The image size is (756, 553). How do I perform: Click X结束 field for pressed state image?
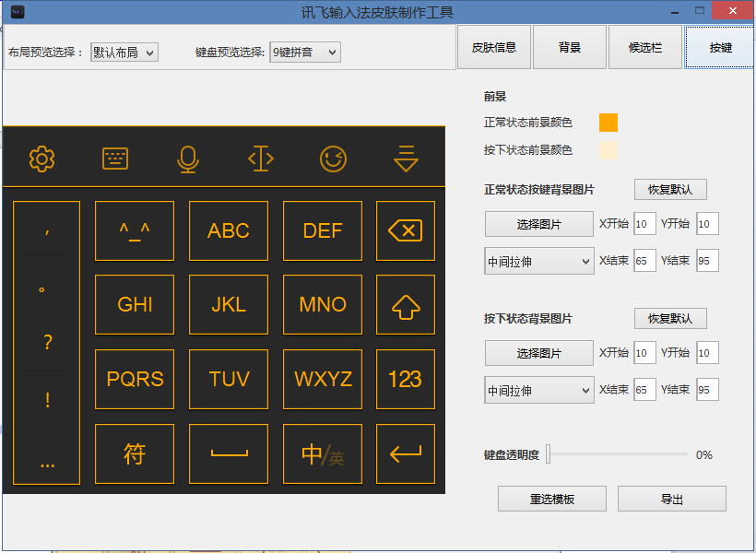click(644, 390)
